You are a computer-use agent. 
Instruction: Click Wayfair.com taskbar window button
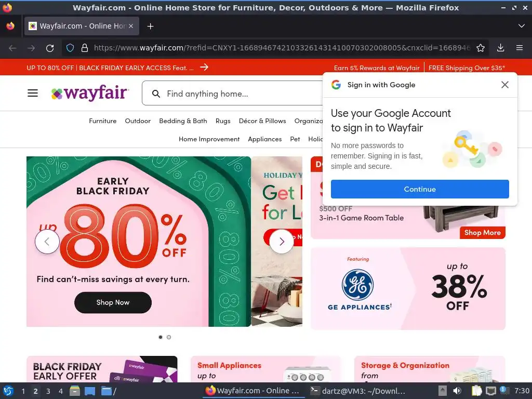coord(253,391)
